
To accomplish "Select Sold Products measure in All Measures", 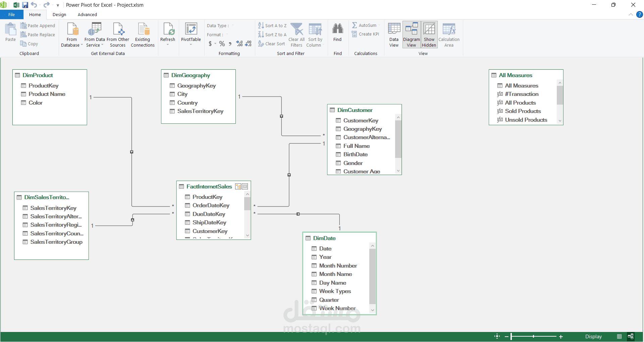I will 523,111.
